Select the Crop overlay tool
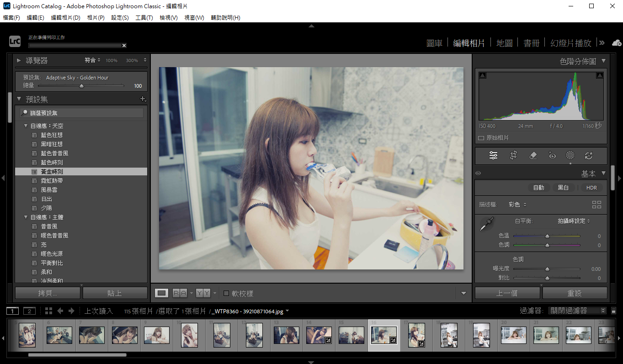This screenshot has height=364, width=623. pos(513,156)
